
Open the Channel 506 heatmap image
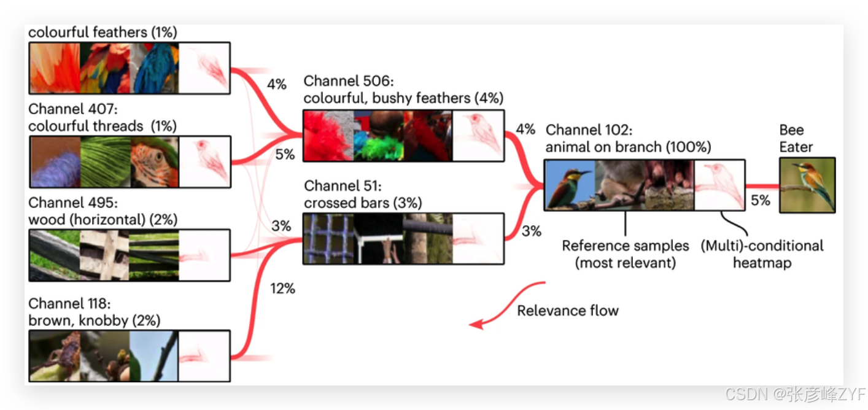point(478,136)
